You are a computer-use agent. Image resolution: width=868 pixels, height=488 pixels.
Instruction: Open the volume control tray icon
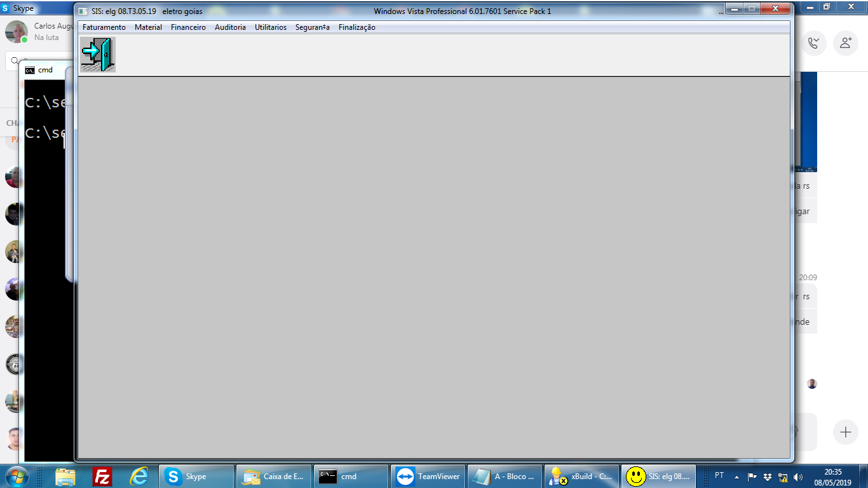[x=798, y=477]
